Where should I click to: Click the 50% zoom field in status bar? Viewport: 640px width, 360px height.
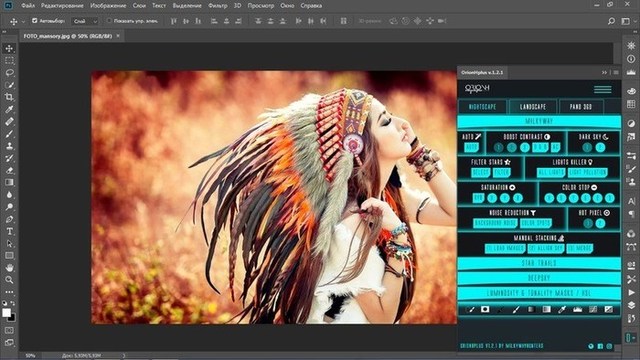30,356
